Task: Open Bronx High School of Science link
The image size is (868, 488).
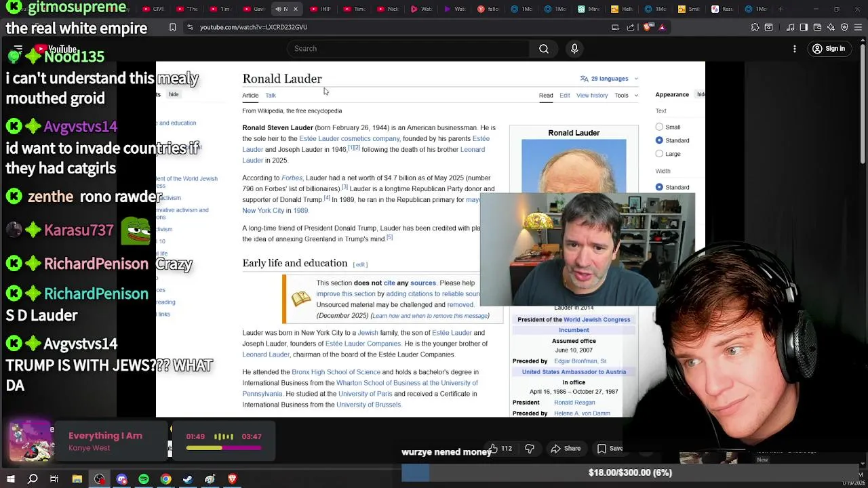Action: 336,372
